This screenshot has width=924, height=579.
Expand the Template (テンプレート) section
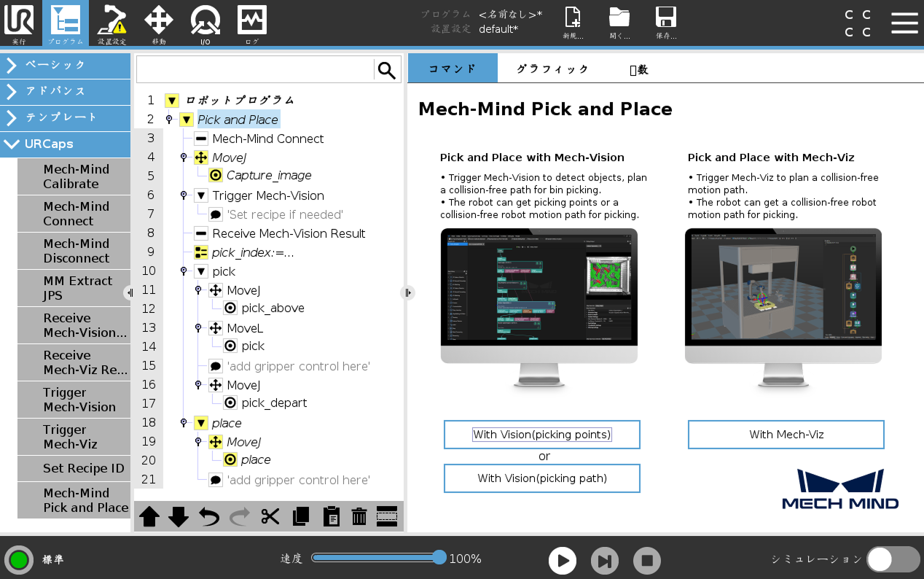(65, 117)
